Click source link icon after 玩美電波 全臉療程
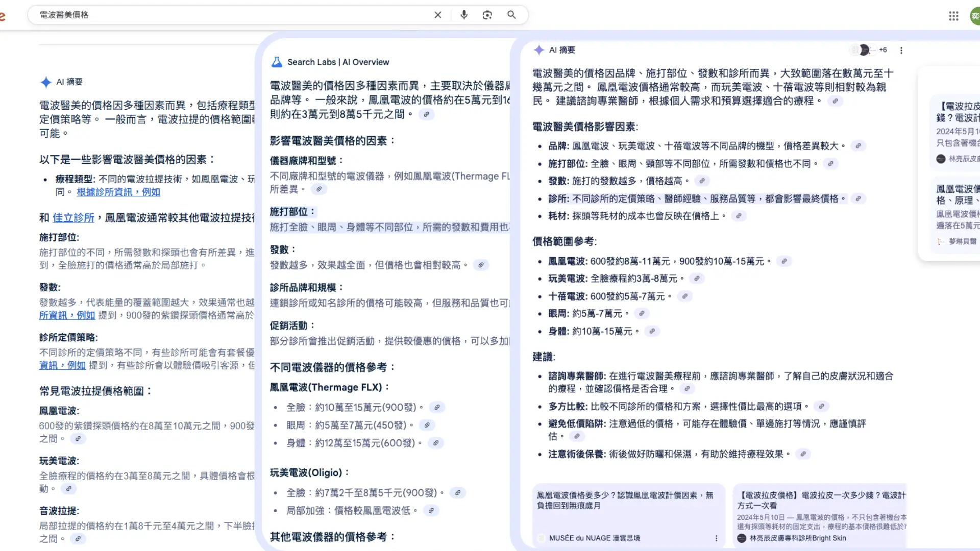The image size is (980, 551). click(697, 279)
